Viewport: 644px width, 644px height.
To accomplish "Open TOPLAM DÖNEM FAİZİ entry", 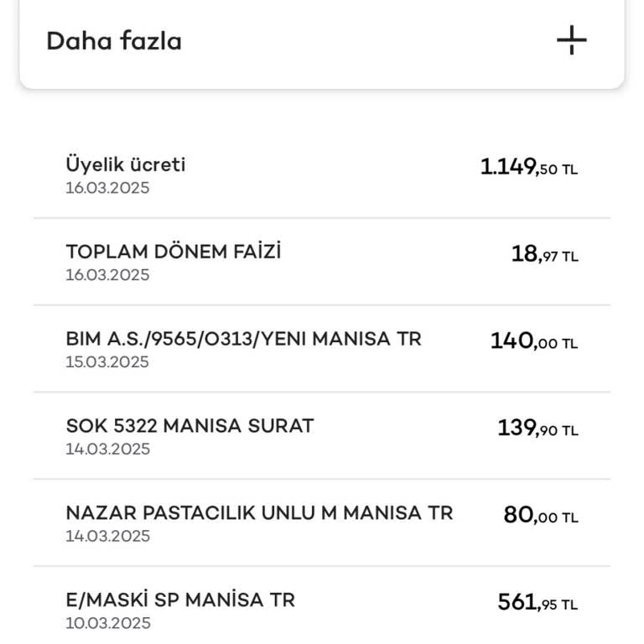I will [173, 252].
